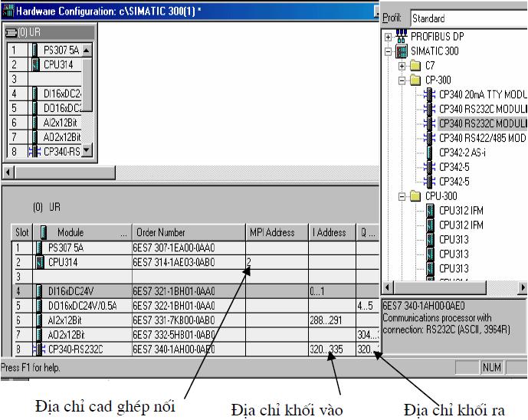Open the Profil Standard dropdown
Image resolution: width=528 pixels, height=420 pixels.
[469, 18]
